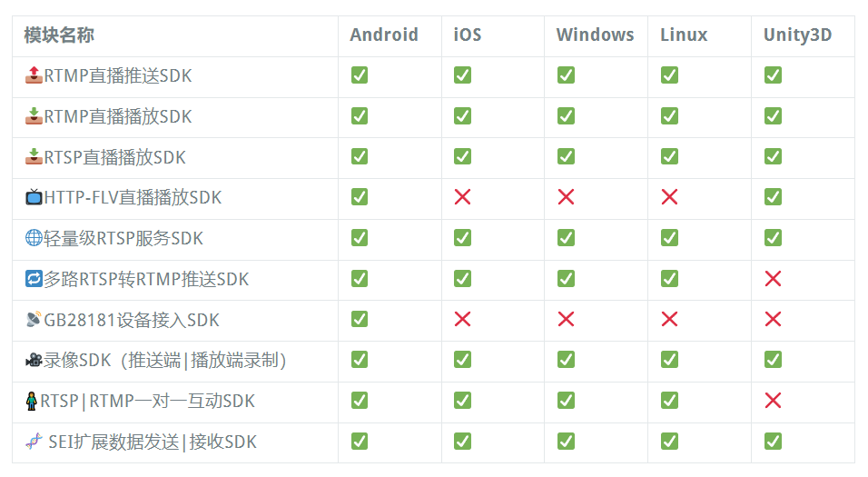Click the person icon beside RTSP|RTMP一对一互动SDK
Viewport: 868px width, 477px height.
[x=32, y=401]
